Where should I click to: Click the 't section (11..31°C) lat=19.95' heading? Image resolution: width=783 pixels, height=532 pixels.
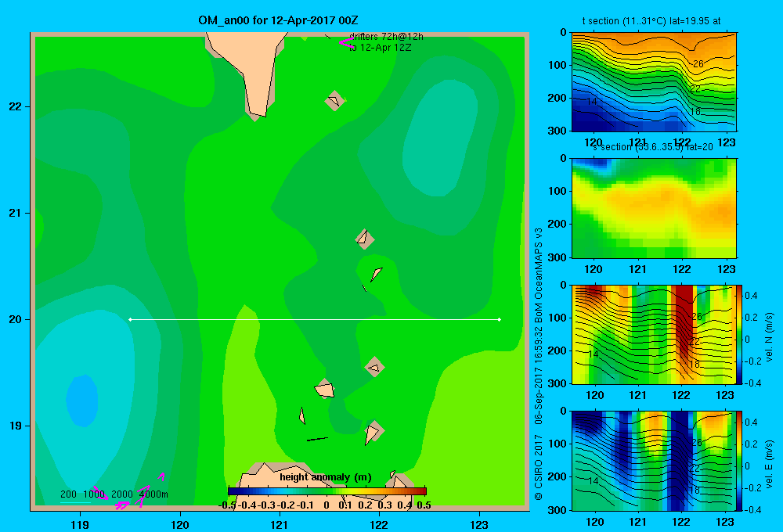(651, 21)
